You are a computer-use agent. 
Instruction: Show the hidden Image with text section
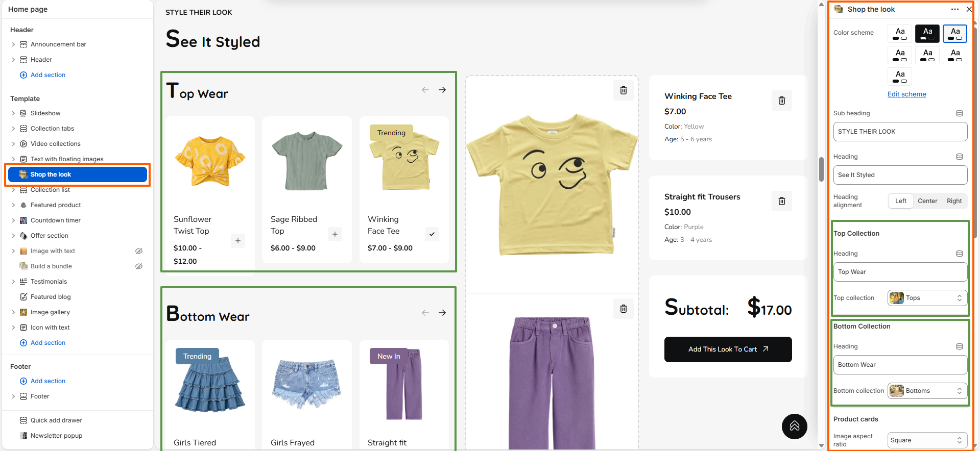click(x=138, y=251)
